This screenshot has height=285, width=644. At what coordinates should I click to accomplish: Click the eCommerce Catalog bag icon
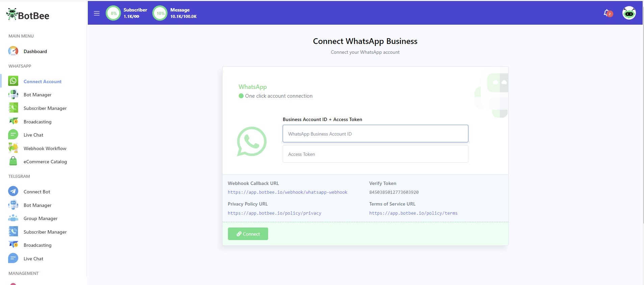[x=13, y=161]
